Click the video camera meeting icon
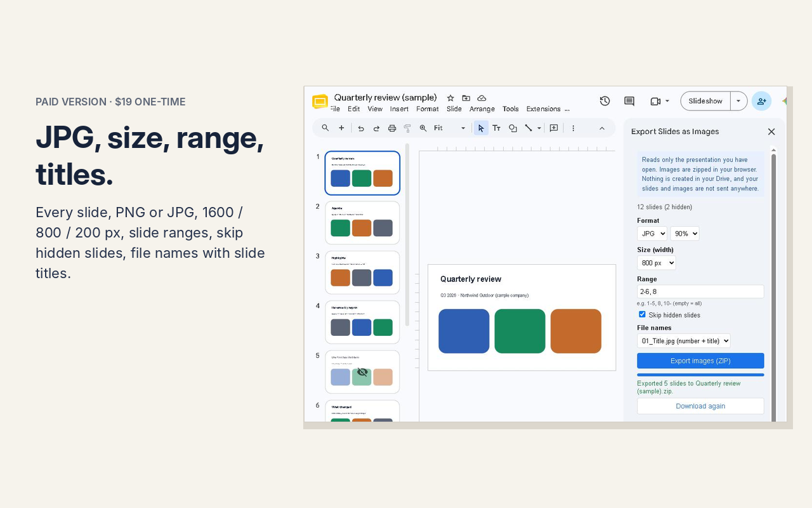Viewport: 812px width, 508px height. [x=655, y=101]
